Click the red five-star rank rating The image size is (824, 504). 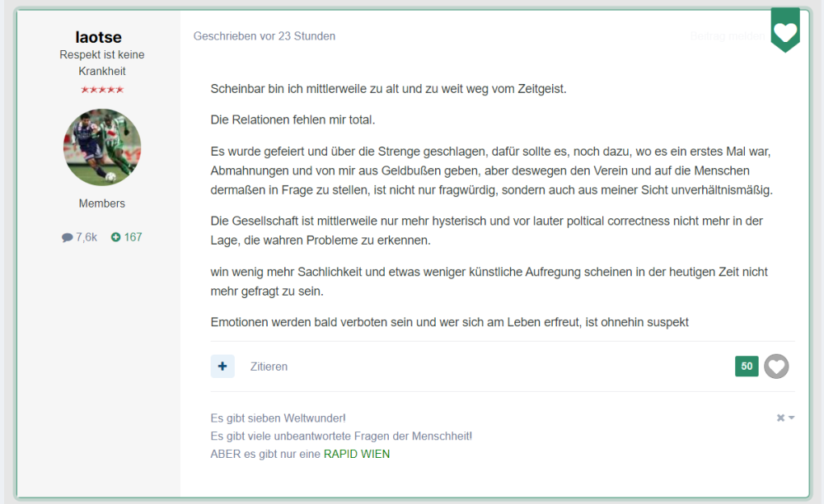point(102,90)
